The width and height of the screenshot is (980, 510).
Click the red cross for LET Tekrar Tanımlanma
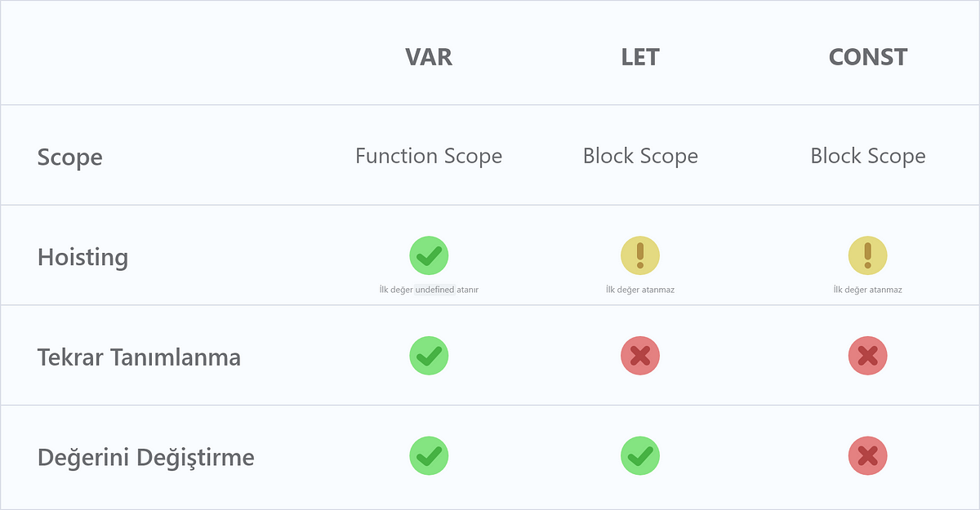(640, 356)
